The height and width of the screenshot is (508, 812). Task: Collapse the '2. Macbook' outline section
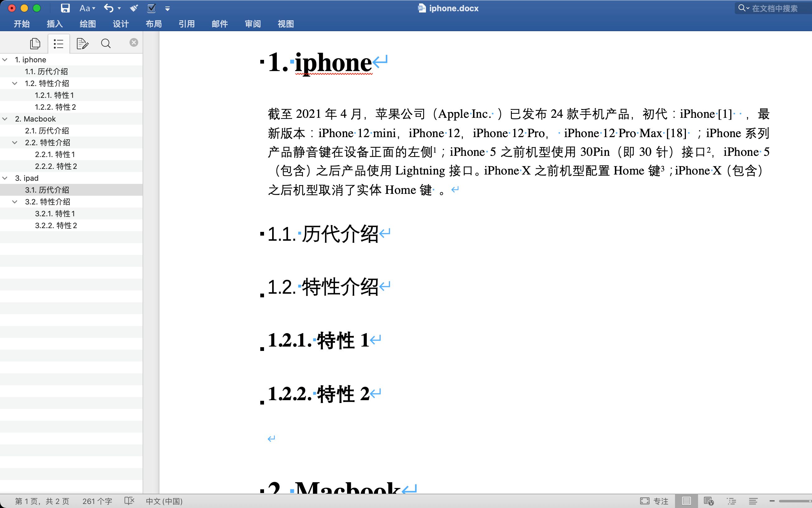[5, 119]
